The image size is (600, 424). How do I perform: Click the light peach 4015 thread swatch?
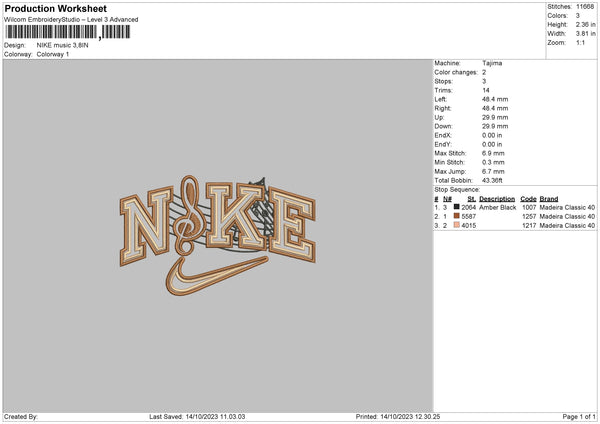456,225
